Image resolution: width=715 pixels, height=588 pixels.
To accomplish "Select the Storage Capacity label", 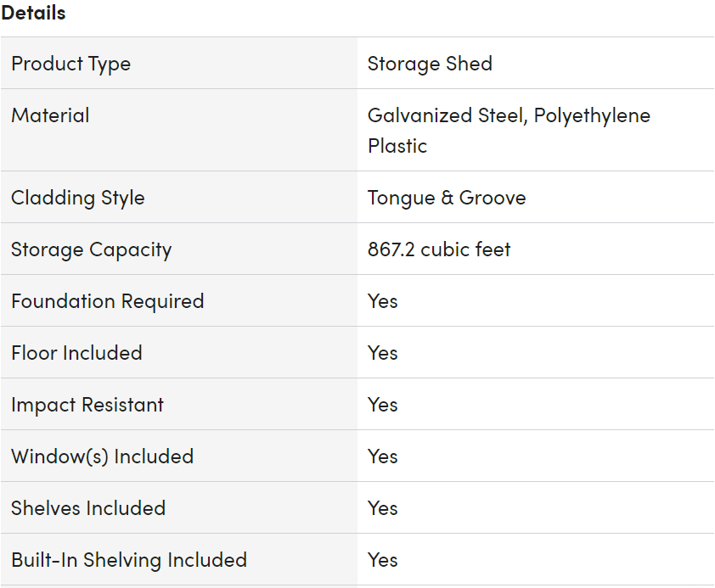I will pyautogui.click(x=91, y=249).
